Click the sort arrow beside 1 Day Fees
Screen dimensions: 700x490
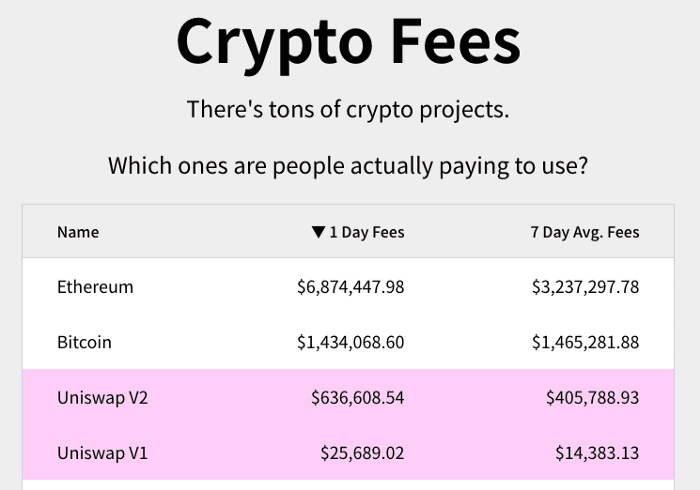(x=318, y=232)
